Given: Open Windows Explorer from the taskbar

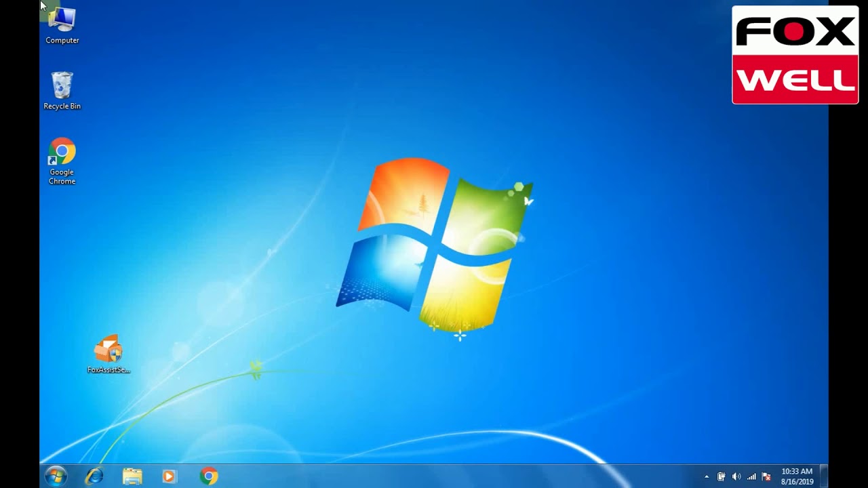Looking at the screenshot, I should 132,476.
